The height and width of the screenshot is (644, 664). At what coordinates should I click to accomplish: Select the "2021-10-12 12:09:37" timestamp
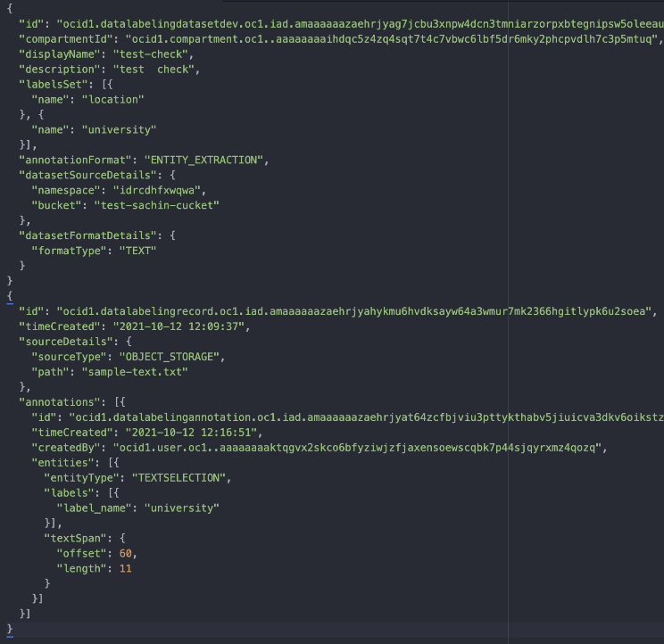click(178, 326)
